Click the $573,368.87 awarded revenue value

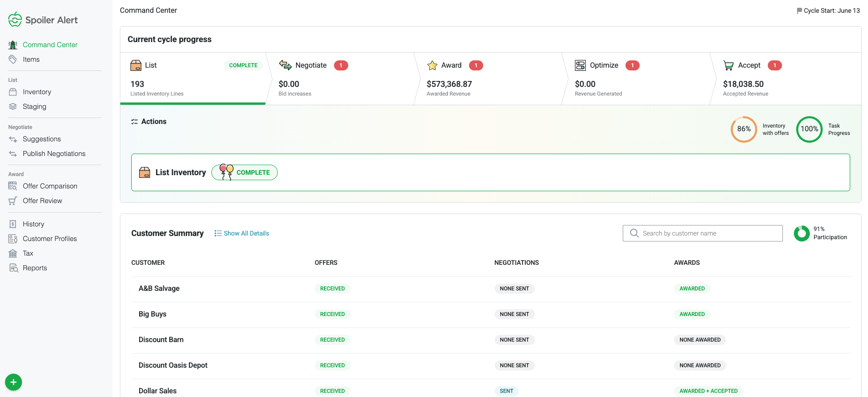(x=449, y=84)
